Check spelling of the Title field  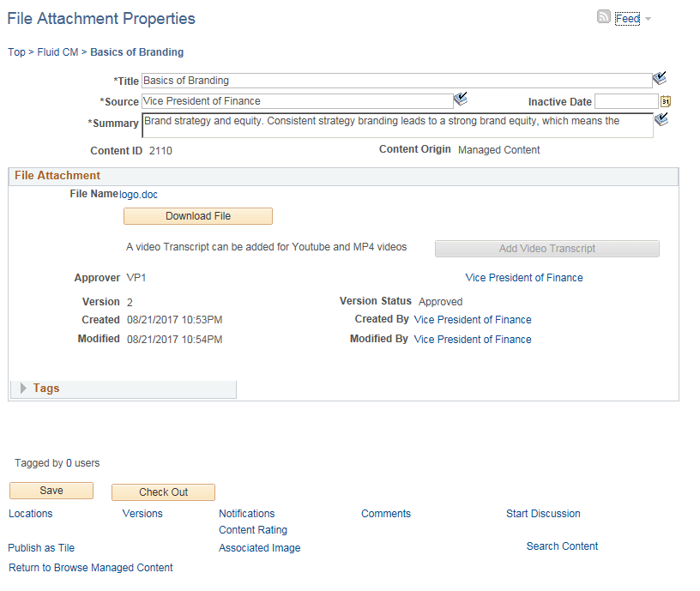tap(660, 78)
